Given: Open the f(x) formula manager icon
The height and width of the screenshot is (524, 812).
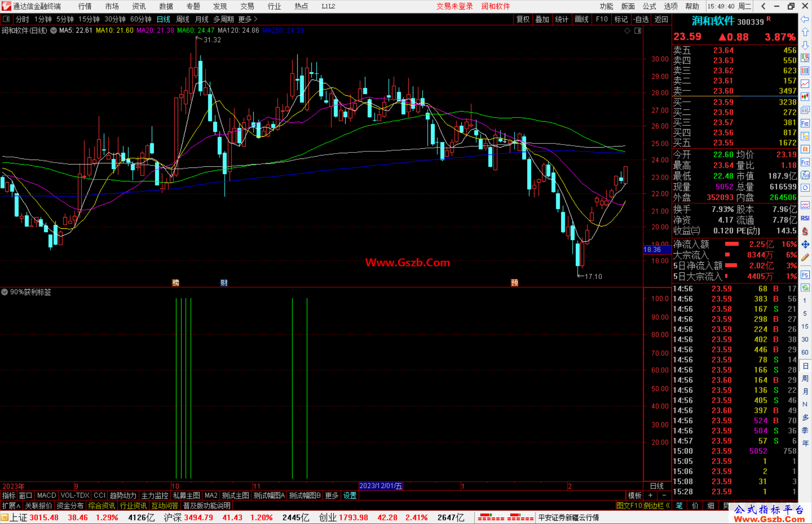Looking at the screenshot, I should click(x=805, y=175).
